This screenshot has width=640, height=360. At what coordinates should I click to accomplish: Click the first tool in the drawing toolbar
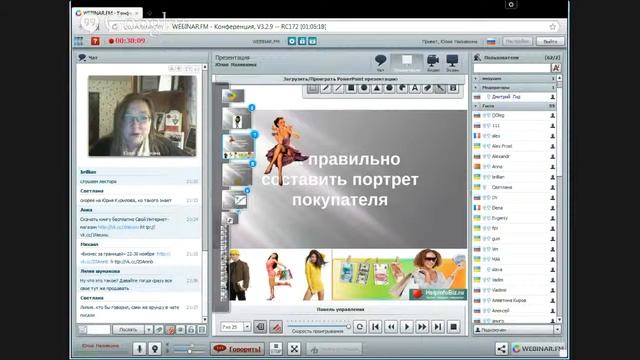pyautogui.click(x=313, y=88)
